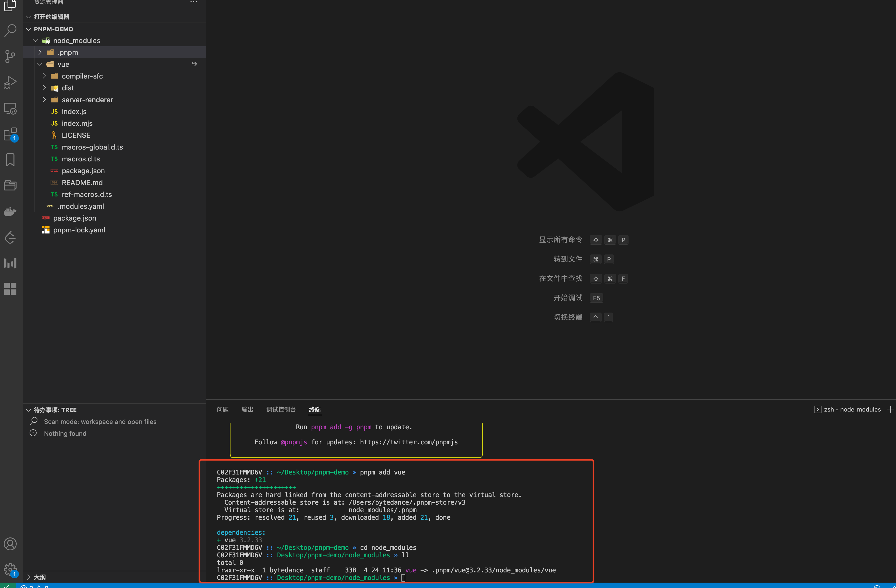Switch to the 输出 panel tab

tap(247, 409)
